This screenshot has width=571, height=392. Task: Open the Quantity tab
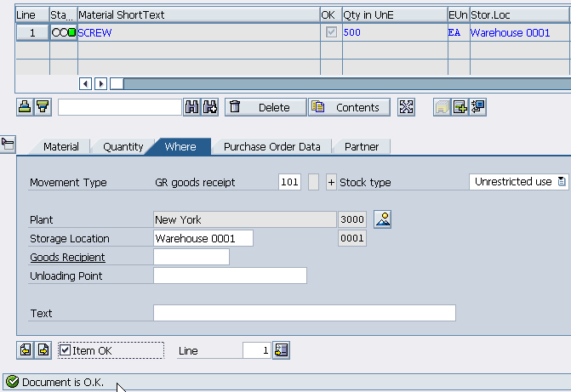[123, 146]
